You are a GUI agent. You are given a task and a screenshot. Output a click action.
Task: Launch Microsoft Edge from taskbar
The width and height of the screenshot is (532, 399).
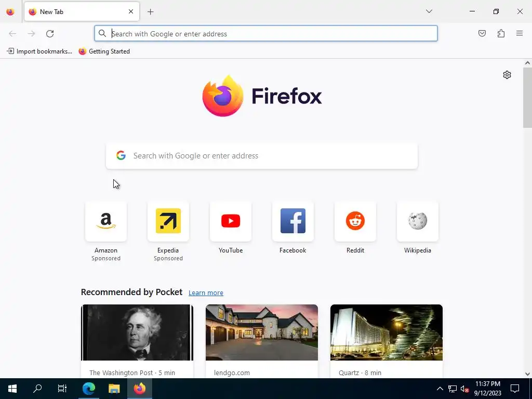[x=88, y=389]
